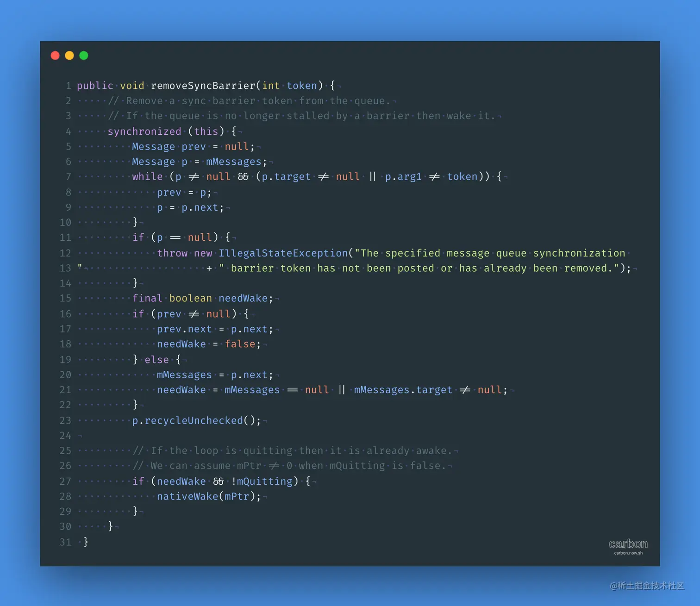Select the 'int' parameter type keyword
700x606 pixels.
271,86
